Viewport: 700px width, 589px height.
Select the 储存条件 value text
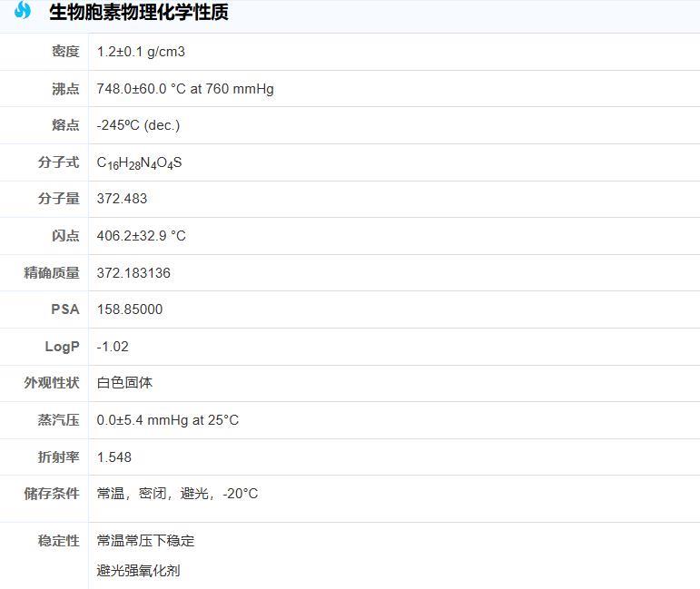tap(177, 494)
